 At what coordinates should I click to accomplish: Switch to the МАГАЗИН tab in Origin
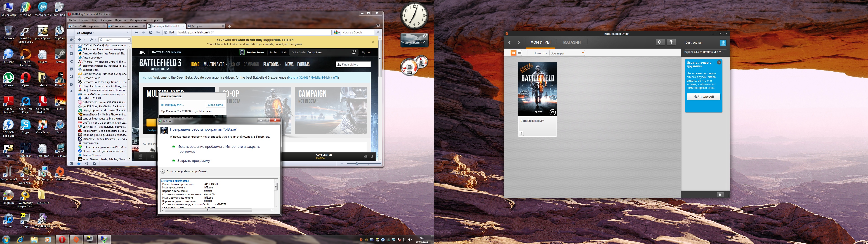[x=572, y=42]
